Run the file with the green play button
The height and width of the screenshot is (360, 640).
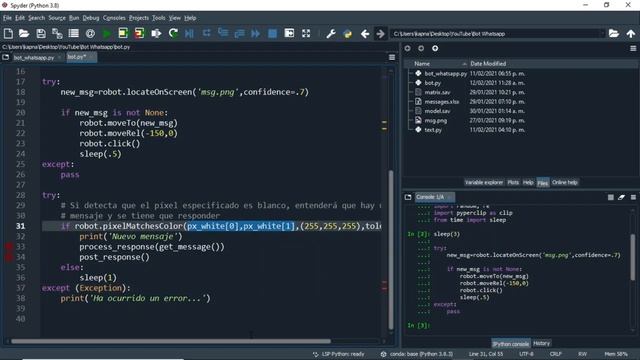[x=107, y=33]
